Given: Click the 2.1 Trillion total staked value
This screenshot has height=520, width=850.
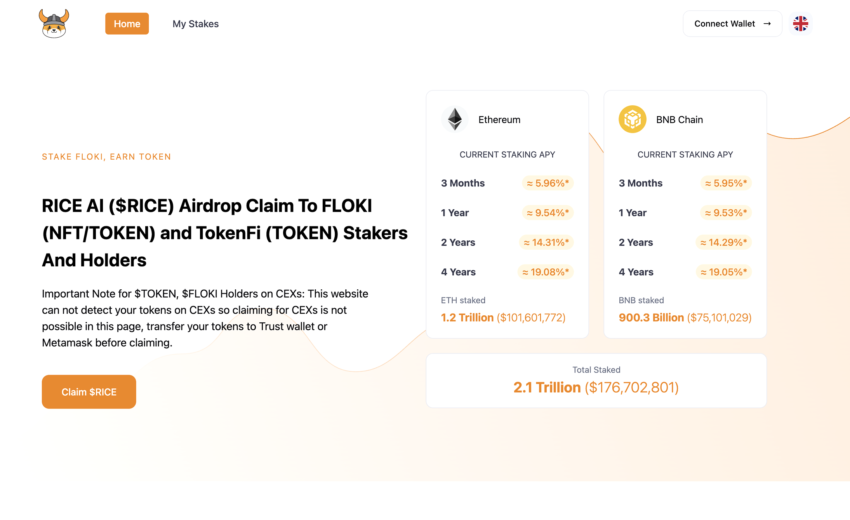Looking at the screenshot, I should pyautogui.click(x=596, y=387).
